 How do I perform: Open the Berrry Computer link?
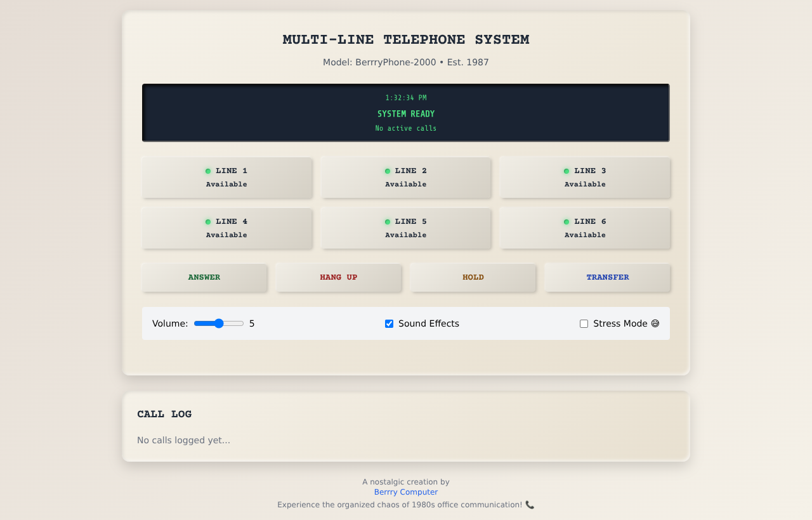(405, 492)
